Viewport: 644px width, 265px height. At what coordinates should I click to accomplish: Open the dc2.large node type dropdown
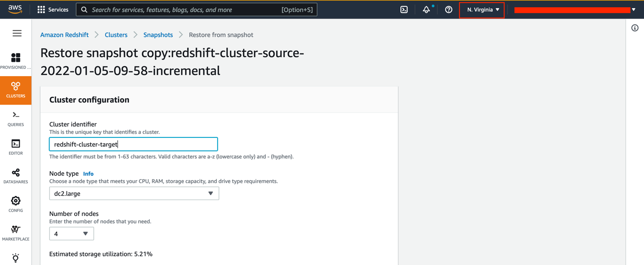(134, 193)
